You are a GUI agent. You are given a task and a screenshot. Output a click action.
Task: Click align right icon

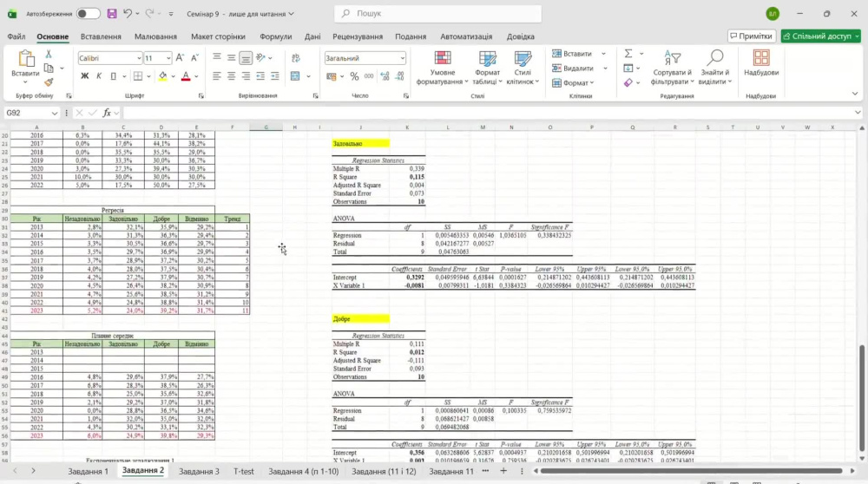pos(246,75)
